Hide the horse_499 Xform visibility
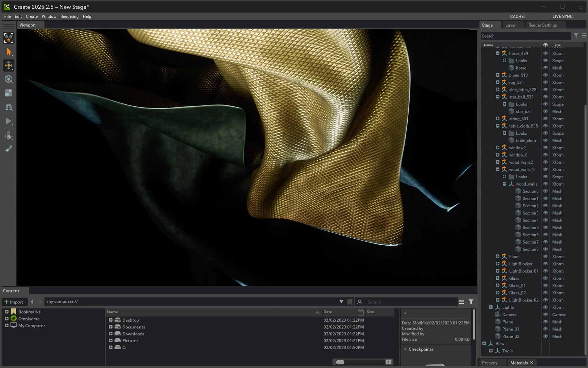588x368 pixels. [x=545, y=53]
